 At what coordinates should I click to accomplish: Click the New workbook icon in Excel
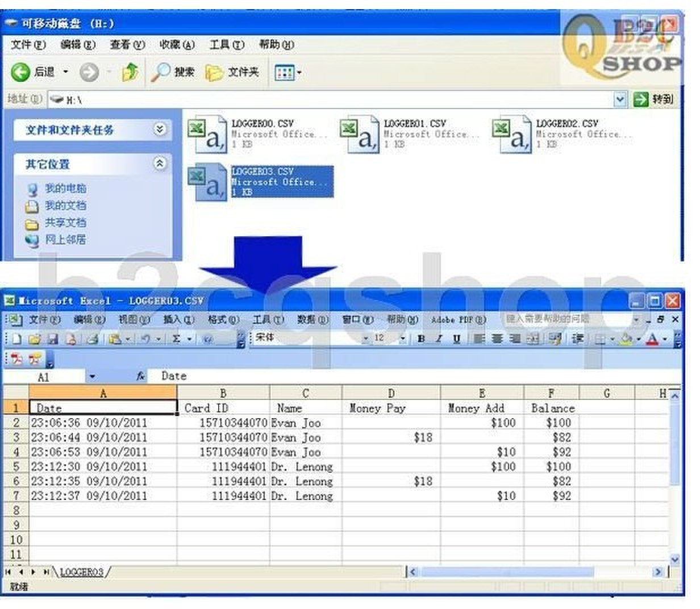coord(16,339)
